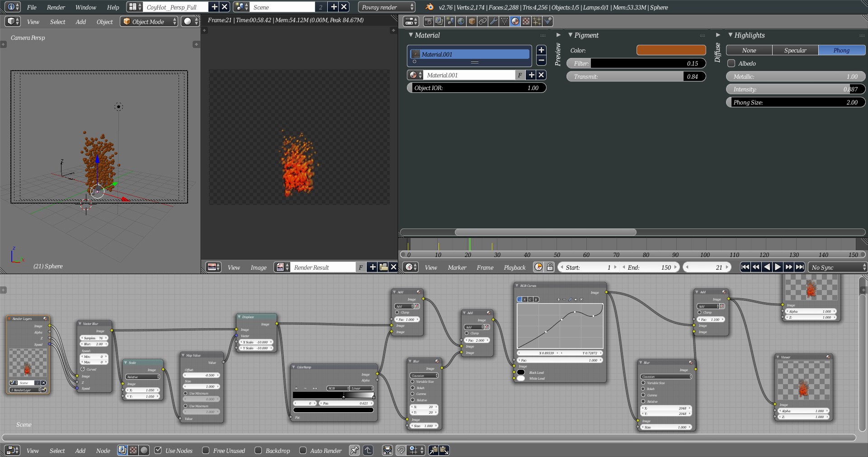Switch to the Modifiers wrench tab
Image resolution: width=868 pixels, height=457 pixels.
pos(494,21)
